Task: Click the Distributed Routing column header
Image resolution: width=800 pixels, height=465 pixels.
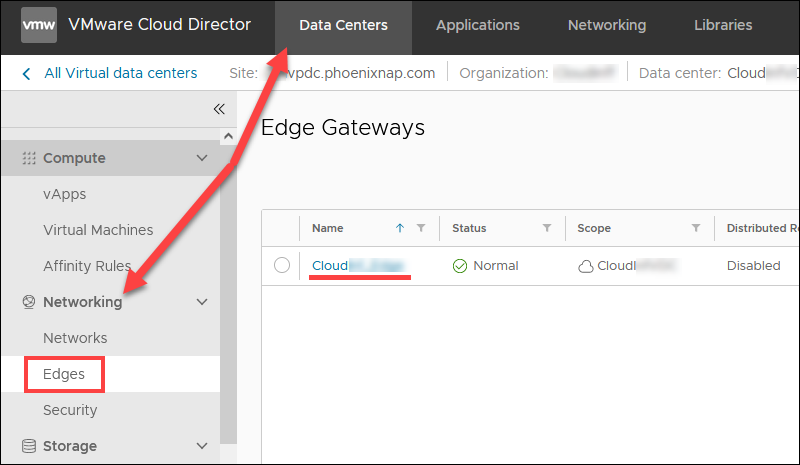Action: pos(762,228)
